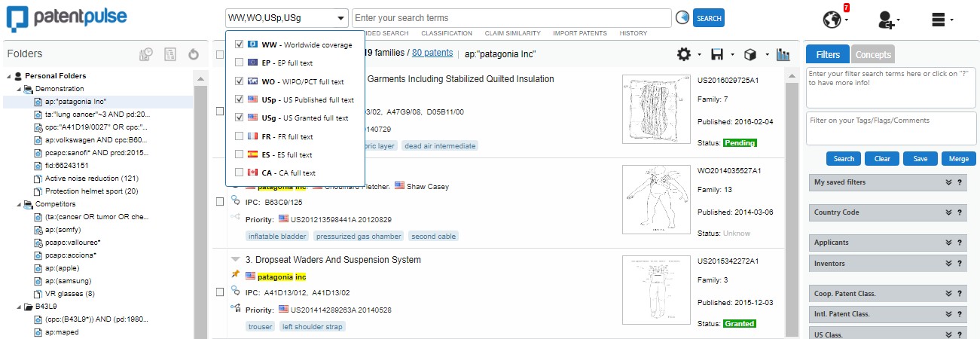Uncheck WO - WIPO/PCT full text

point(240,81)
